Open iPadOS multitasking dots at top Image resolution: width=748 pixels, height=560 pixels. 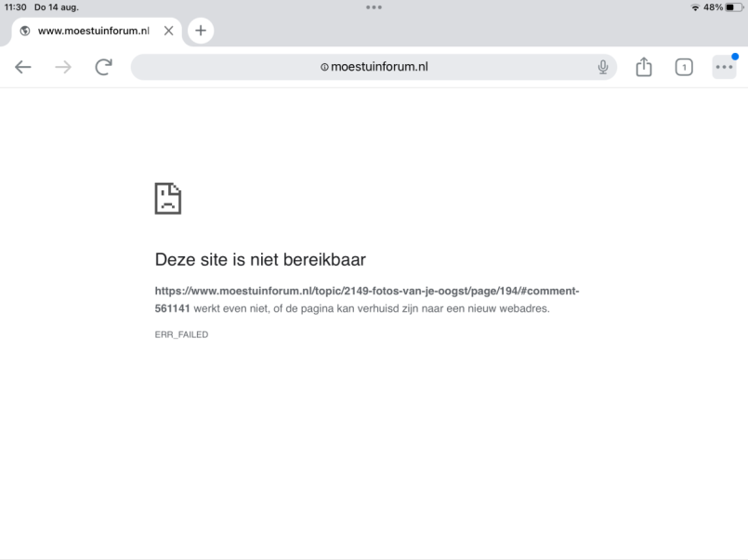pos(374,7)
